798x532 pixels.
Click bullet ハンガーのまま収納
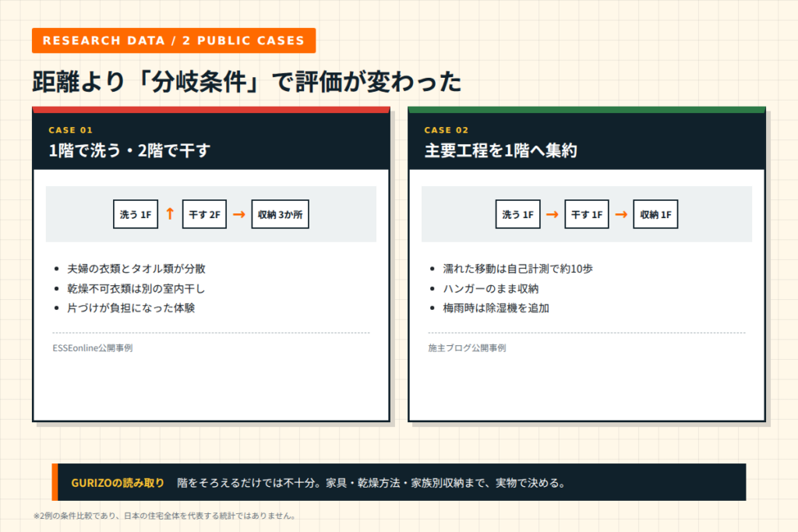coord(491,288)
